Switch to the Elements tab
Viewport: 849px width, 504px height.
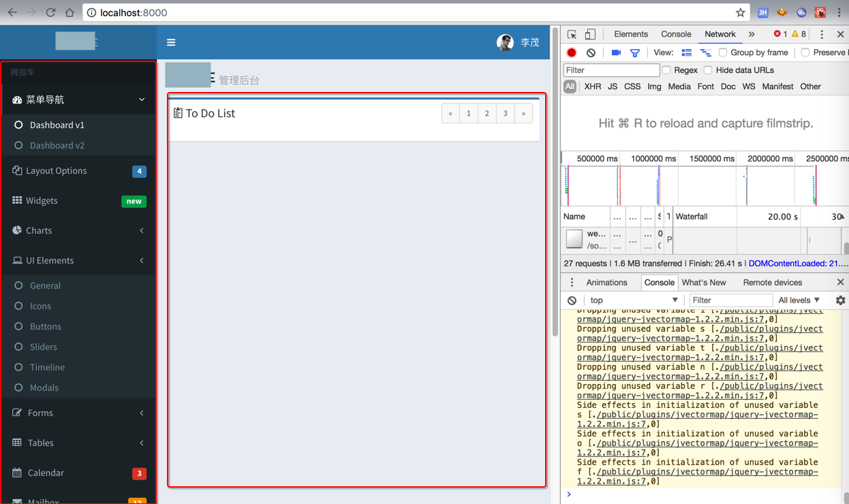coord(631,34)
